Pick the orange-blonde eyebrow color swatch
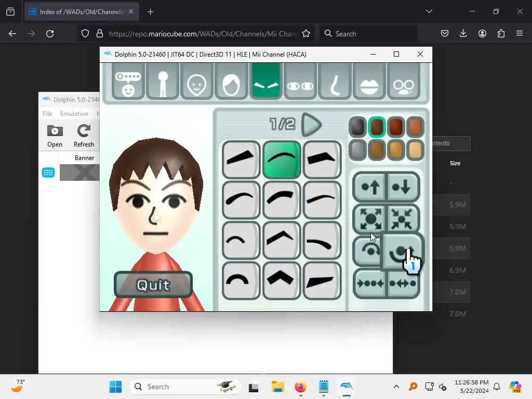532x399 pixels. click(x=396, y=150)
